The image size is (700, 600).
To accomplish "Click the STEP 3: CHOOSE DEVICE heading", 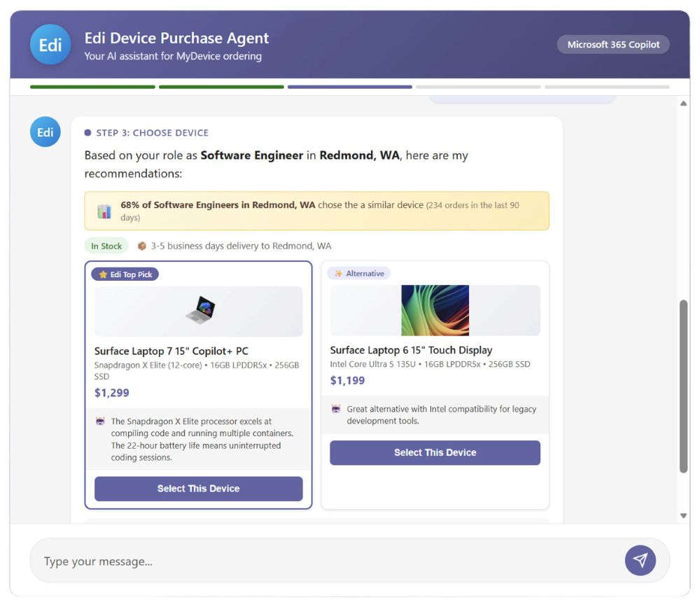I will coord(153,132).
